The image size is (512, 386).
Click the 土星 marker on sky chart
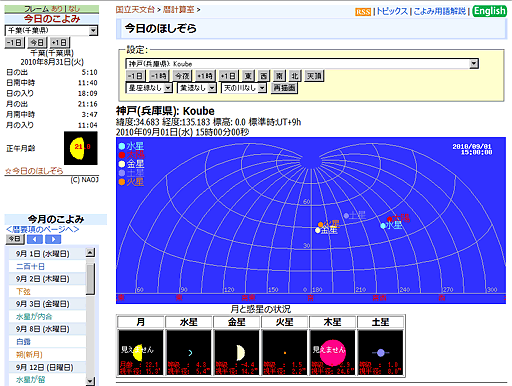click(x=346, y=216)
